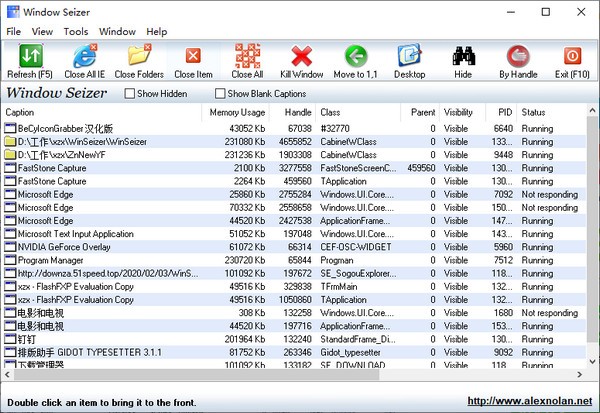This screenshot has width=600, height=413.
Task: Click the Move to 1,1 arrow icon
Action: 355,56
